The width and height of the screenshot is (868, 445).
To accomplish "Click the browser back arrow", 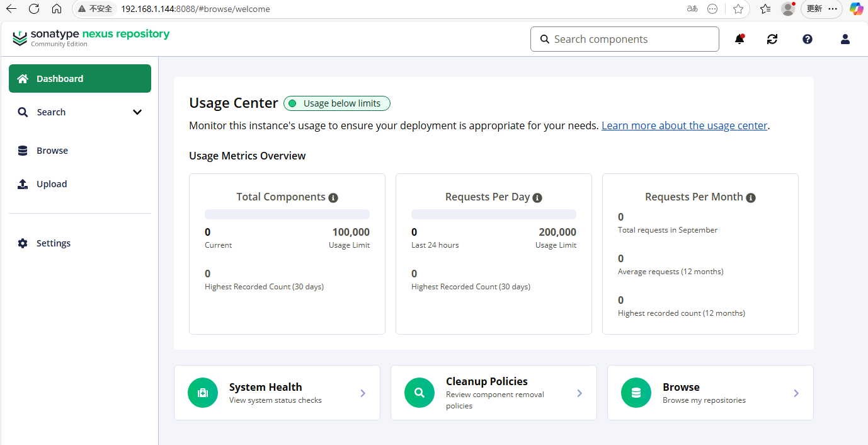I will (11, 9).
